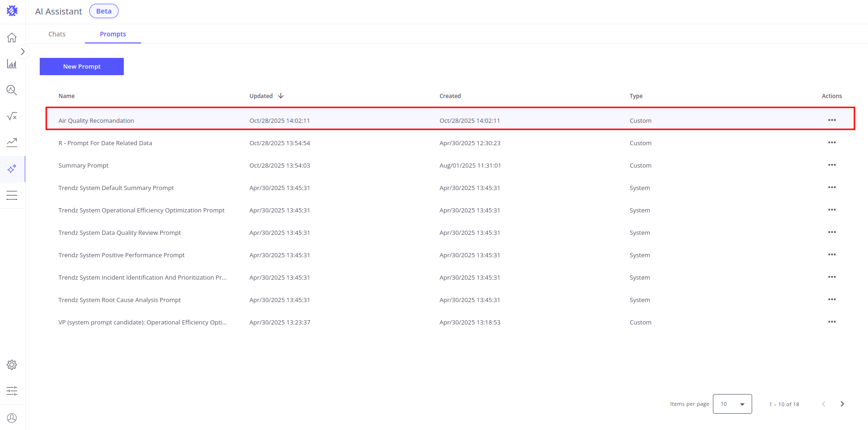This screenshot has width=868, height=430.
Task: Open the user profile icon
Action: (12, 418)
